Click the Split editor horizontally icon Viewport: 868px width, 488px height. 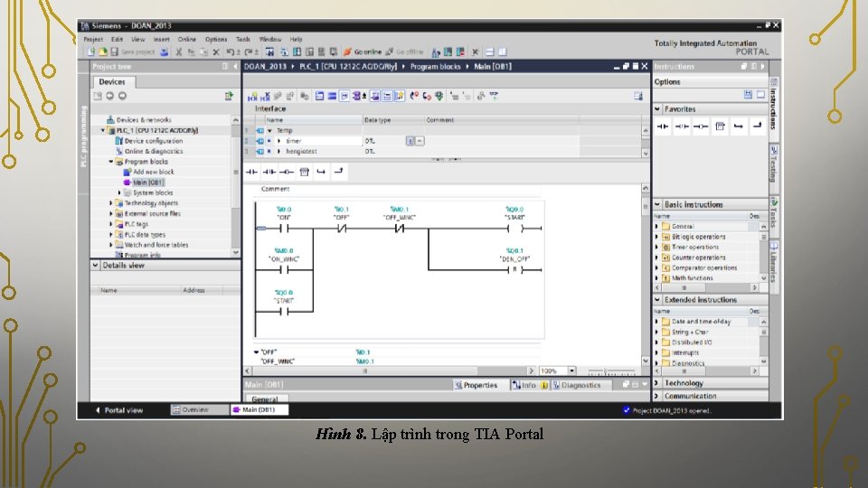(x=490, y=52)
